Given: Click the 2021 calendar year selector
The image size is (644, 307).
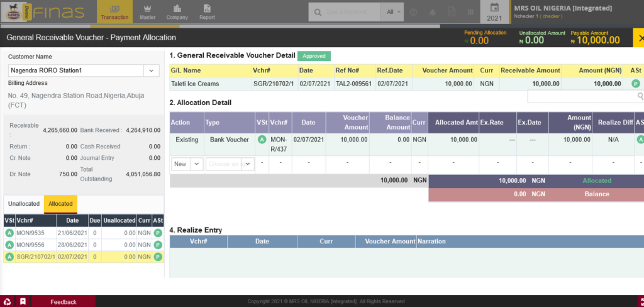Looking at the screenshot, I should tap(494, 13).
